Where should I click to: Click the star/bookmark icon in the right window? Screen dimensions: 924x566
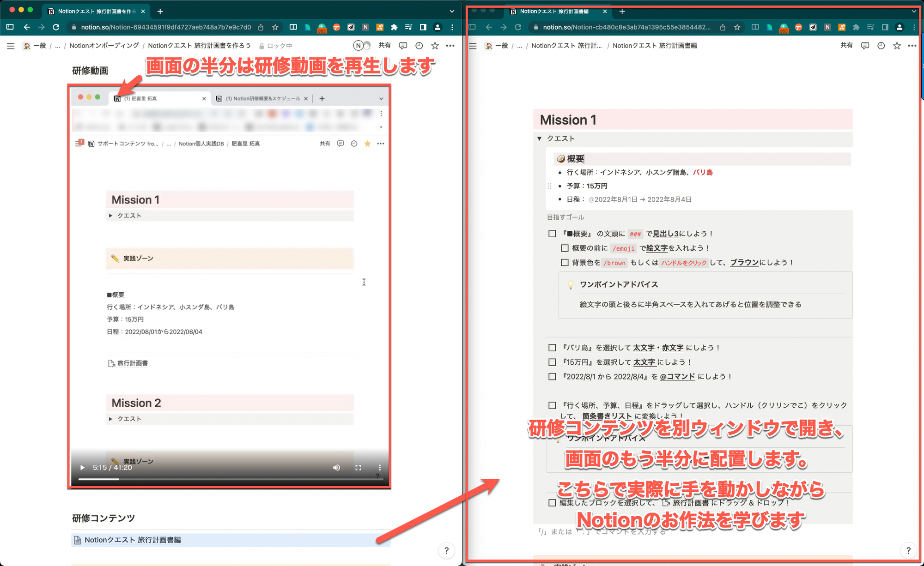click(x=896, y=46)
